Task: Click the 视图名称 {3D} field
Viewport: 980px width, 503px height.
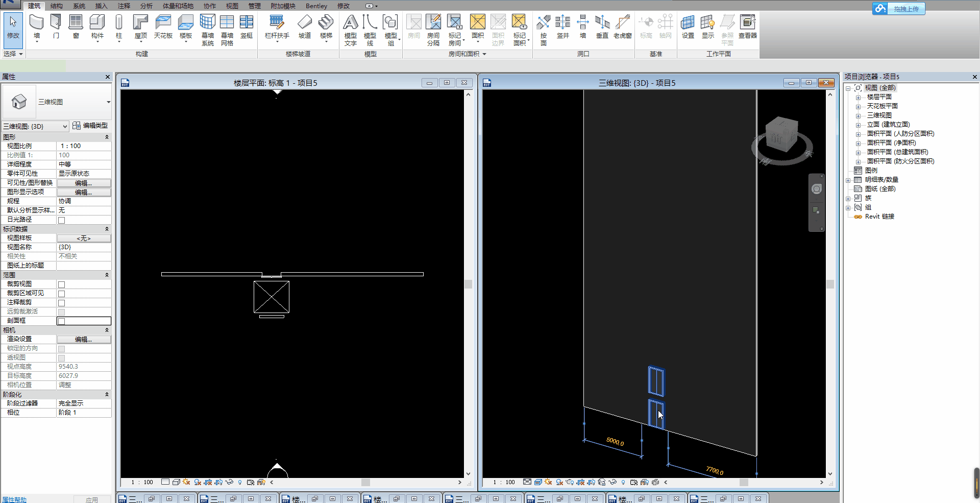Action: click(x=84, y=247)
